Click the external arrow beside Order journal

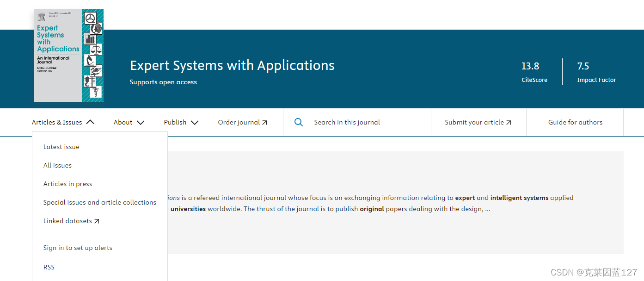coord(264,123)
